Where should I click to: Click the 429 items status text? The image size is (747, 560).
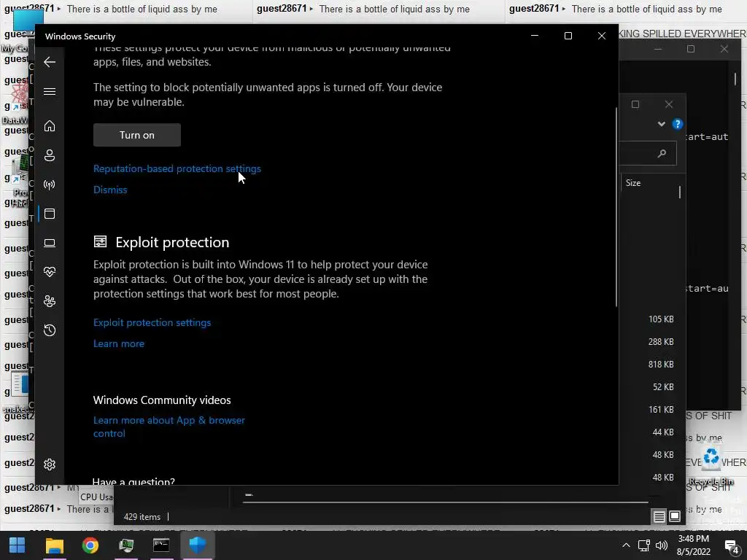click(x=142, y=517)
